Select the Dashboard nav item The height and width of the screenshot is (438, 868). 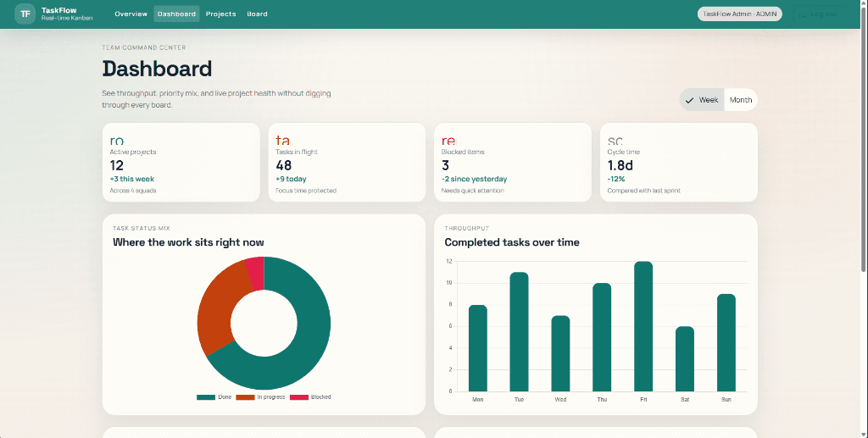176,14
